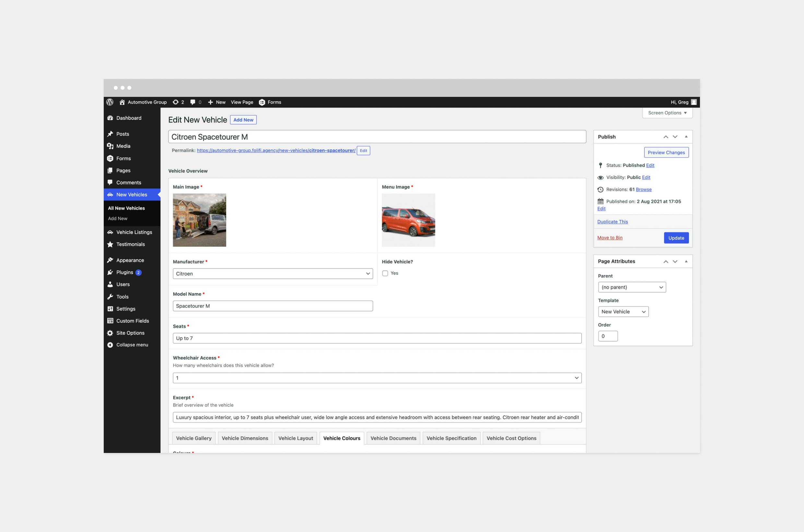Screen dimensions: 804x532
Task: Click Greg's avatar in admin bar
Action: [x=694, y=102]
